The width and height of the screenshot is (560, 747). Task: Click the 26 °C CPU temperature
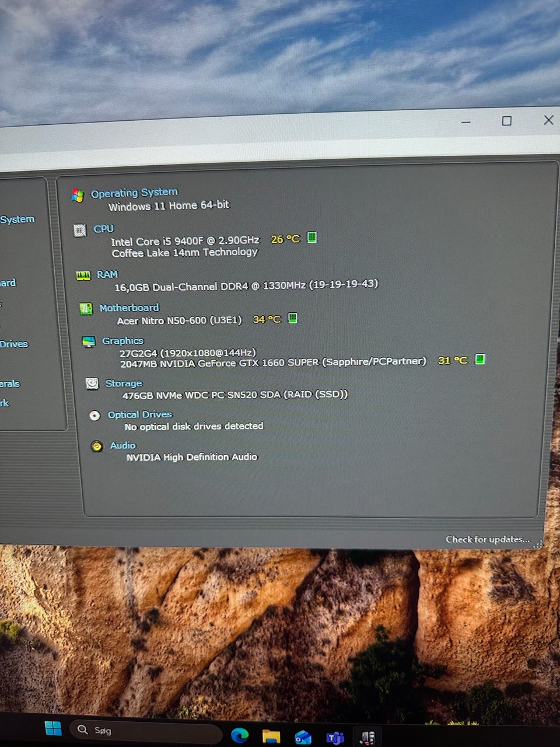(285, 239)
